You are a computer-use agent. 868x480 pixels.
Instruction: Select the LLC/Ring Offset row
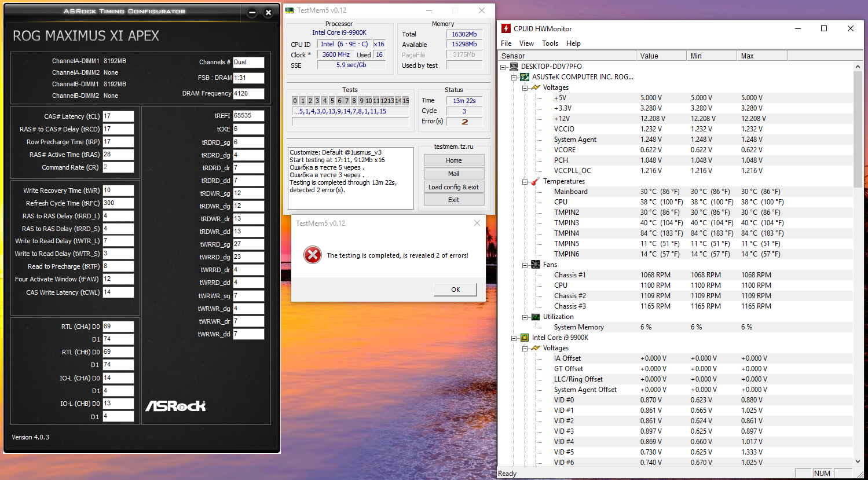tap(675, 379)
